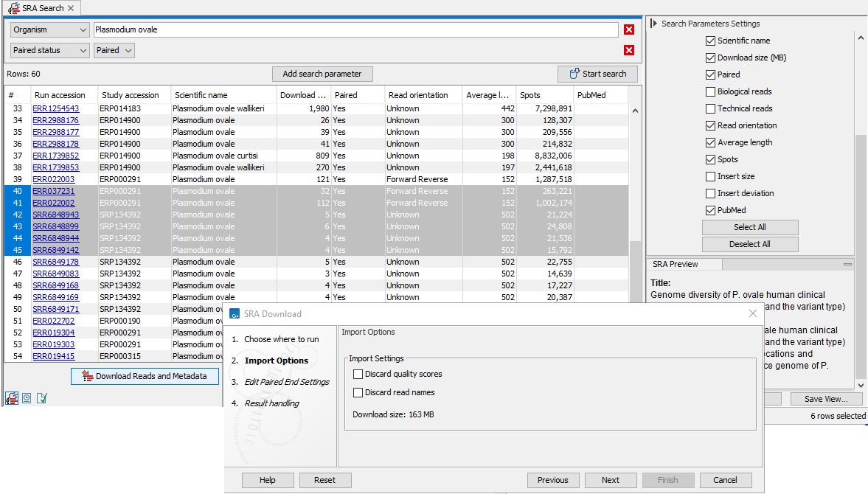Viewport: 868px width, 494px height.
Task: Close the SRA Download dialog
Action: coord(752,313)
